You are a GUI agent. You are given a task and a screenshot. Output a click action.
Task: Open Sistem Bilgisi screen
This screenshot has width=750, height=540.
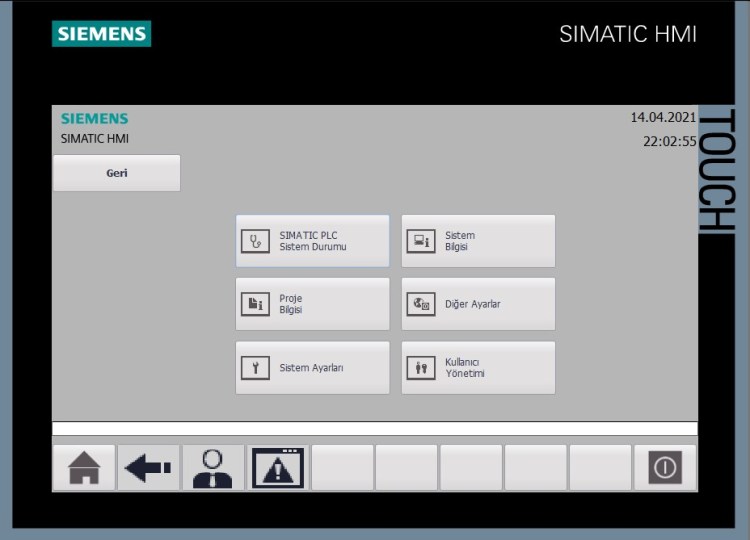[x=478, y=241]
